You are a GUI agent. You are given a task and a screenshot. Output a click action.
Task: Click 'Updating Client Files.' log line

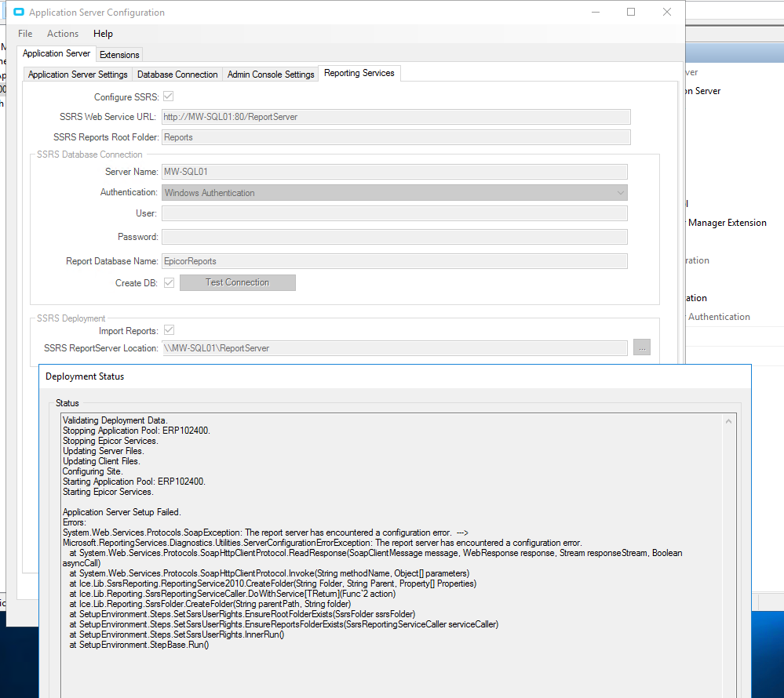[x=101, y=461]
